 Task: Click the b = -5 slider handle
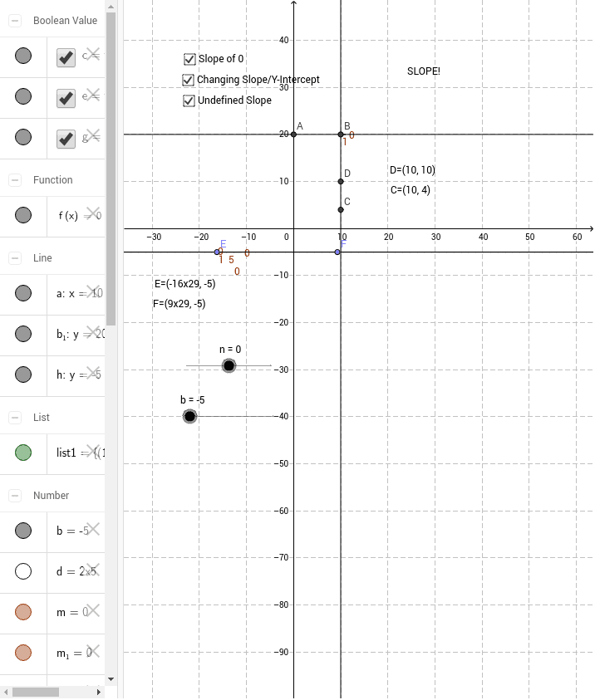coord(189,417)
